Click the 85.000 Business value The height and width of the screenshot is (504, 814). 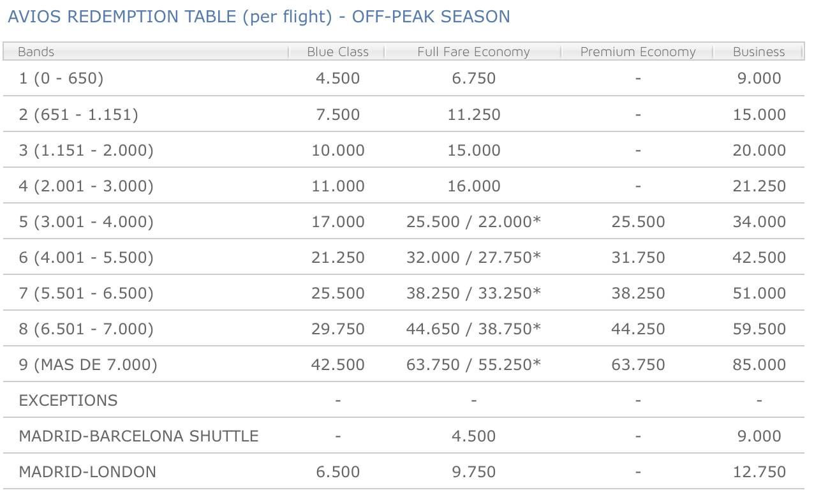pos(759,364)
